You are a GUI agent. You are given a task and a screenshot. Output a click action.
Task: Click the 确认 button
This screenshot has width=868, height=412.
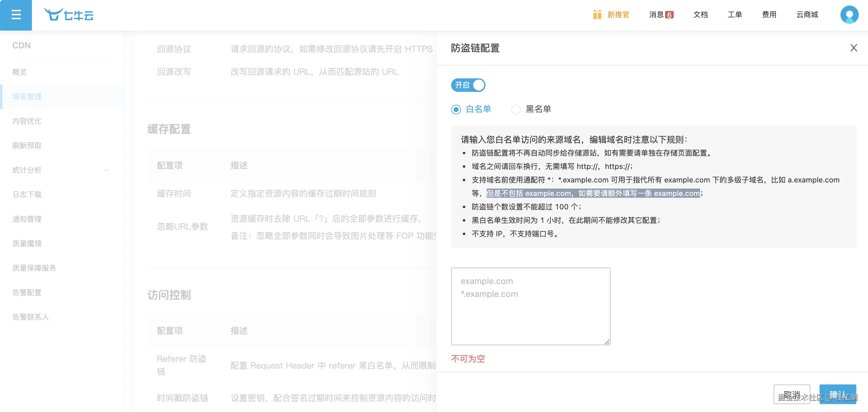(837, 394)
